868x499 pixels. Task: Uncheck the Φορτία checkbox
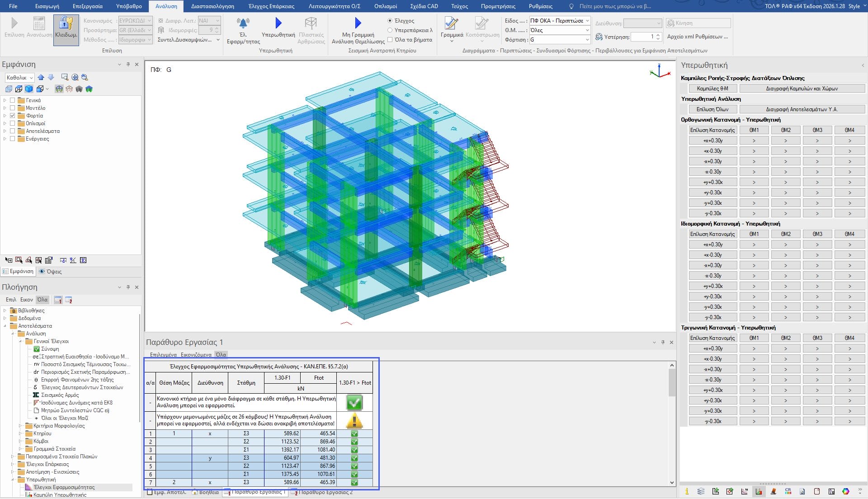pos(13,116)
